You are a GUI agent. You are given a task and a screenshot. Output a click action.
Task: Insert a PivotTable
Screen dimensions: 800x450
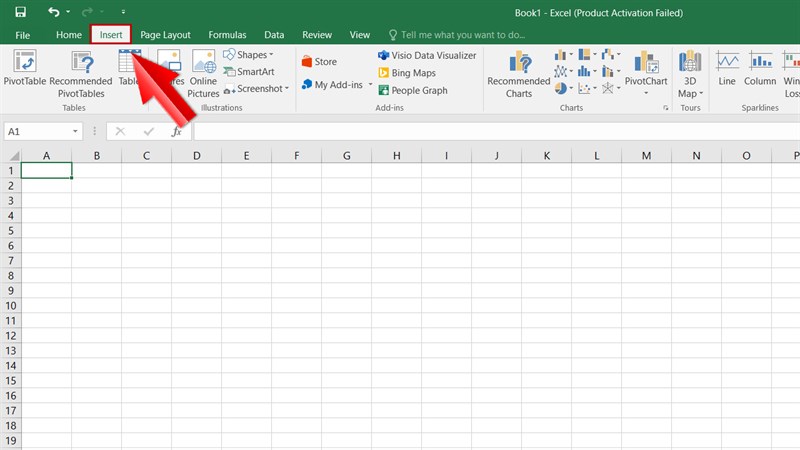pyautogui.click(x=24, y=67)
